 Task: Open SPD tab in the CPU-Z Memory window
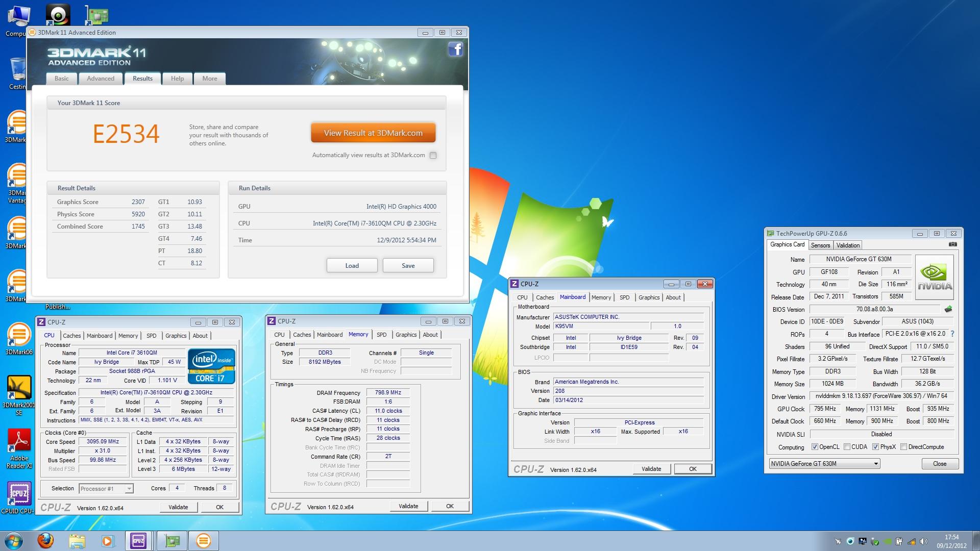click(x=381, y=335)
